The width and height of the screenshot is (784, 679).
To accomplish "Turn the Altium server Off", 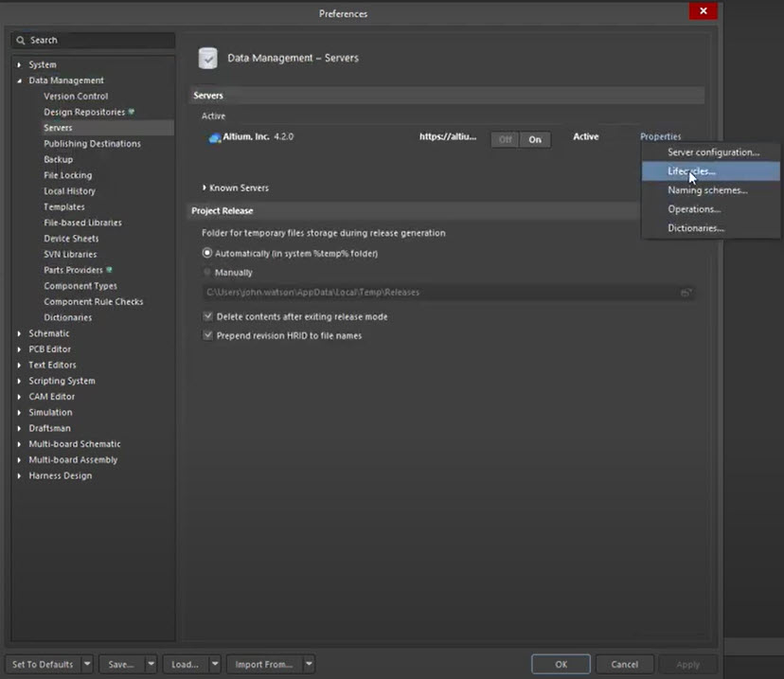I will point(504,138).
